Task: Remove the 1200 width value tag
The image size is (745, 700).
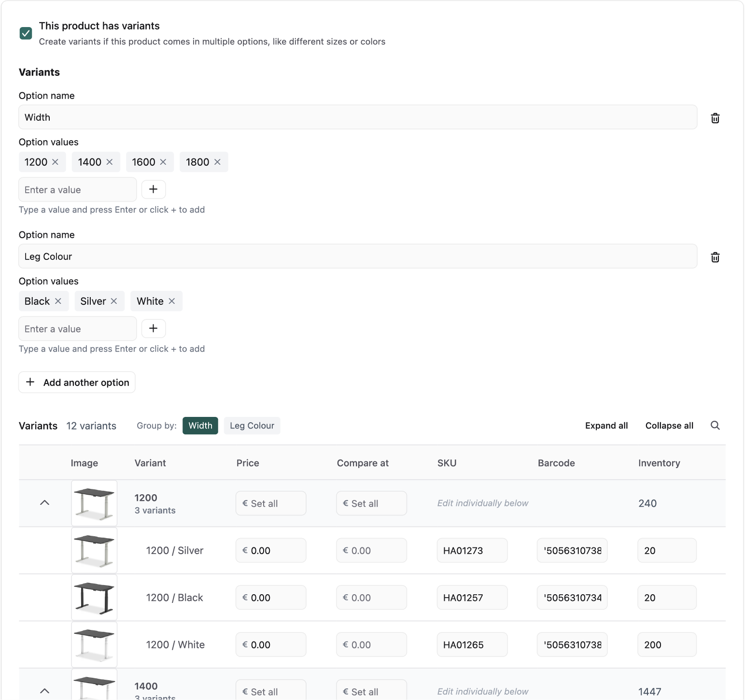Action: 55,162
